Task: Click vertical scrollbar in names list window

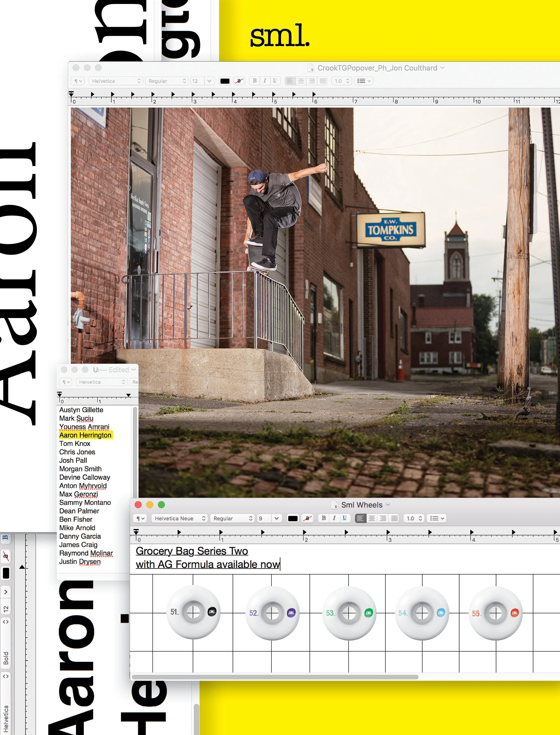Action: tap(135, 452)
